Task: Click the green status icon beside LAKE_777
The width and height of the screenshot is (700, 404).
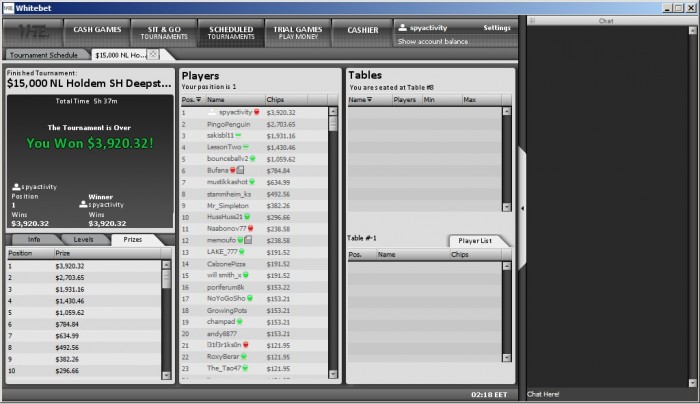Action: [242, 252]
